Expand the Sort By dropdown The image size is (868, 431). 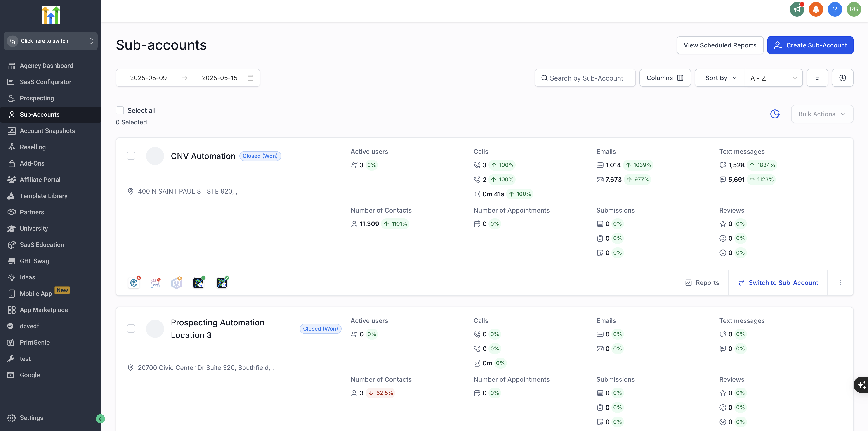720,78
